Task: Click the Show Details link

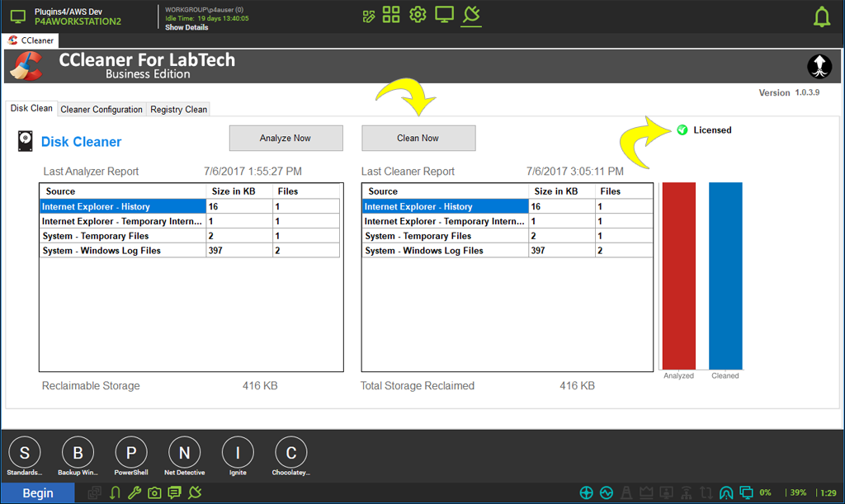Action: pyautogui.click(x=186, y=27)
